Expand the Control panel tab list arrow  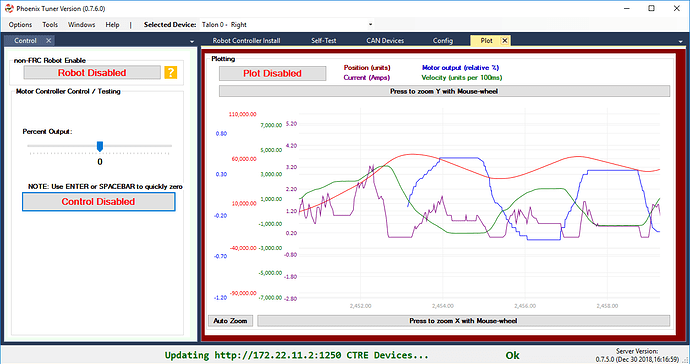[192, 41]
